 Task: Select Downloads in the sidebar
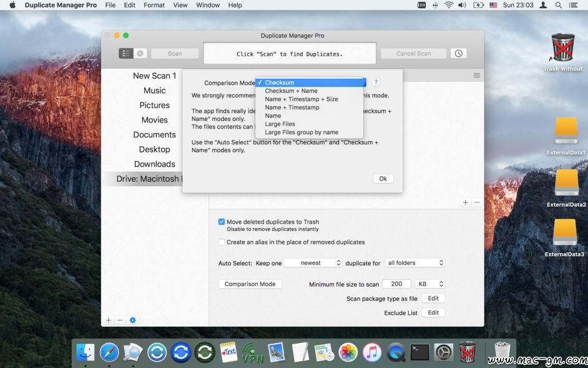click(155, 164)
